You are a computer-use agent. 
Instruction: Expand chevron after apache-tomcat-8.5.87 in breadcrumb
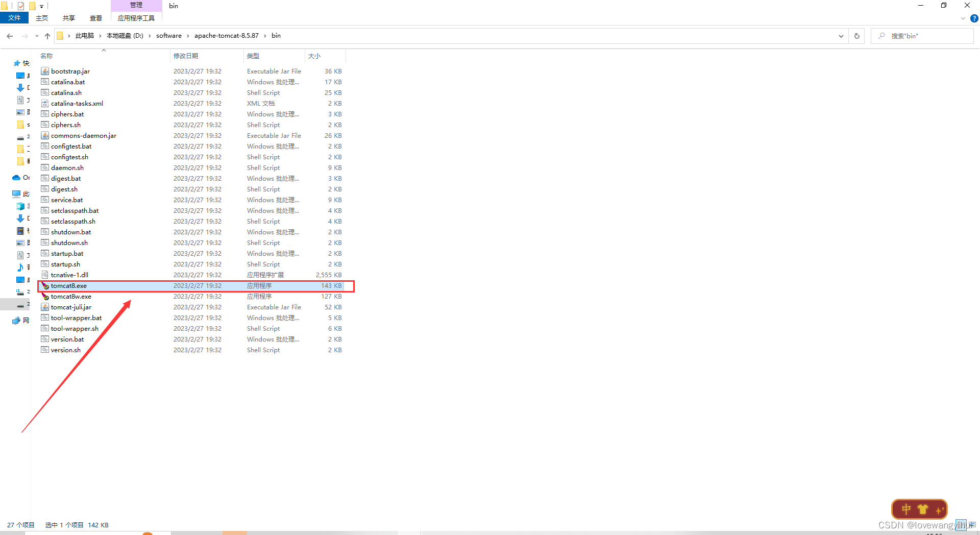click(x=265, y=36)
